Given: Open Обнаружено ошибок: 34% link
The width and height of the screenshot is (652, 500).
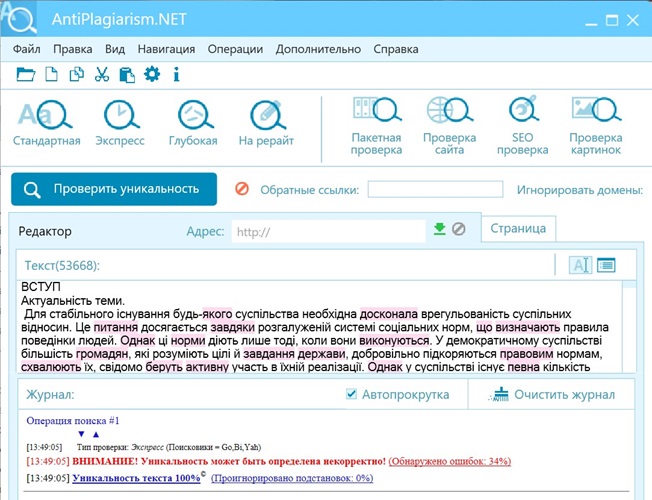Looking at the screenshot, I should pyautogui.click(x=449, y=461).
